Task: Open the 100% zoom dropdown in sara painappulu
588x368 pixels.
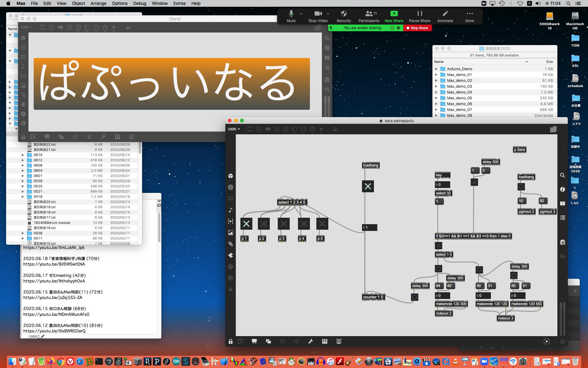Action: click(x=234, y=129)
